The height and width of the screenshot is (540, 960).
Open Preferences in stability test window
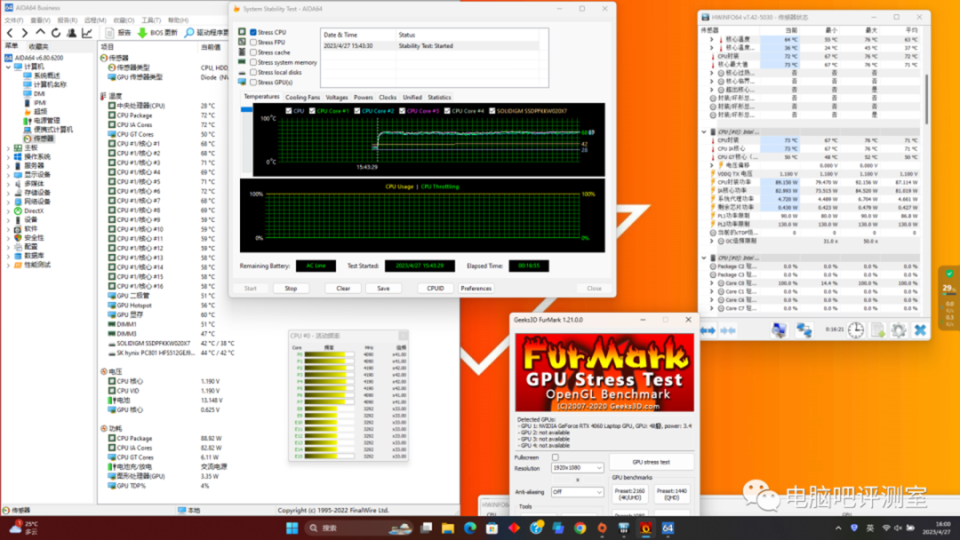(476, 288)
